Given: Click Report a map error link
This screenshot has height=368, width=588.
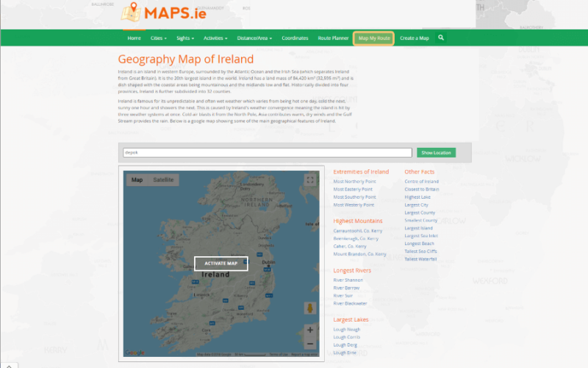Looking at the screenshot, I should point(304,355).
